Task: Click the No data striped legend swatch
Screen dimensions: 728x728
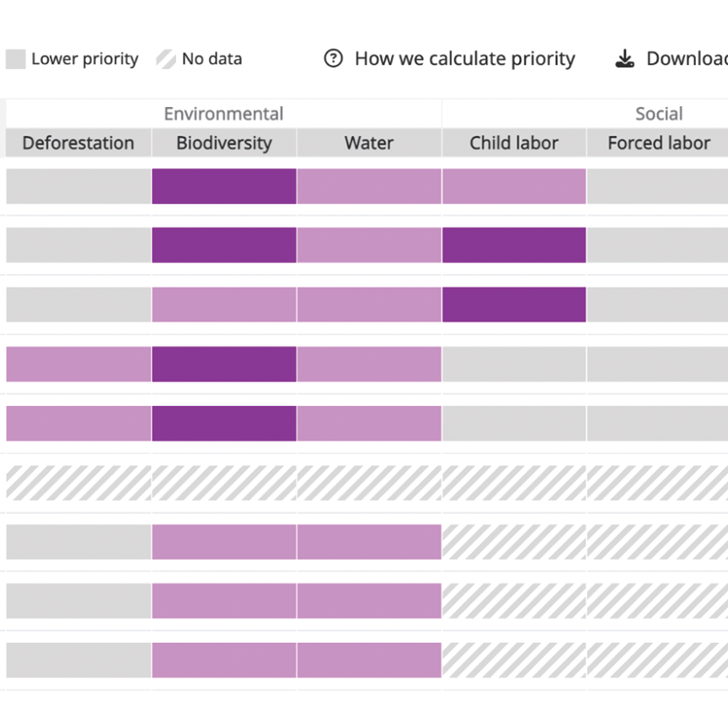Action: (166, 59)
